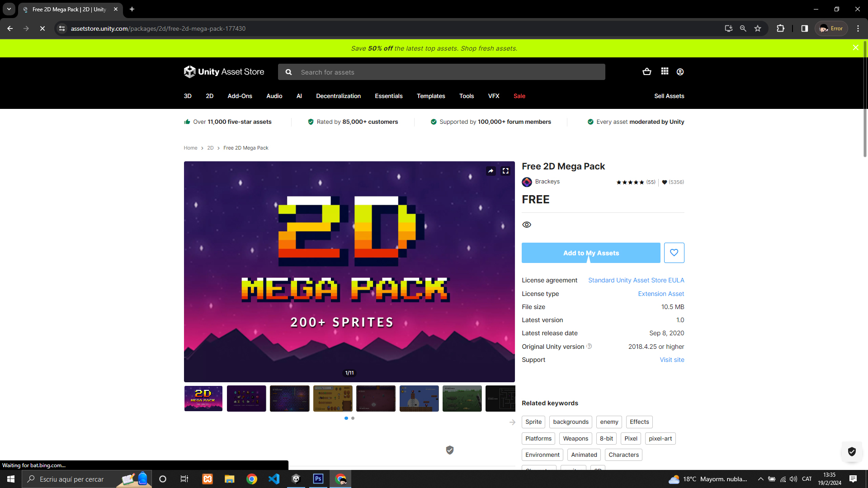This screenshot has width=868, height=488.
Task: Click the share arrow on preview image
Action: [491, 171]
